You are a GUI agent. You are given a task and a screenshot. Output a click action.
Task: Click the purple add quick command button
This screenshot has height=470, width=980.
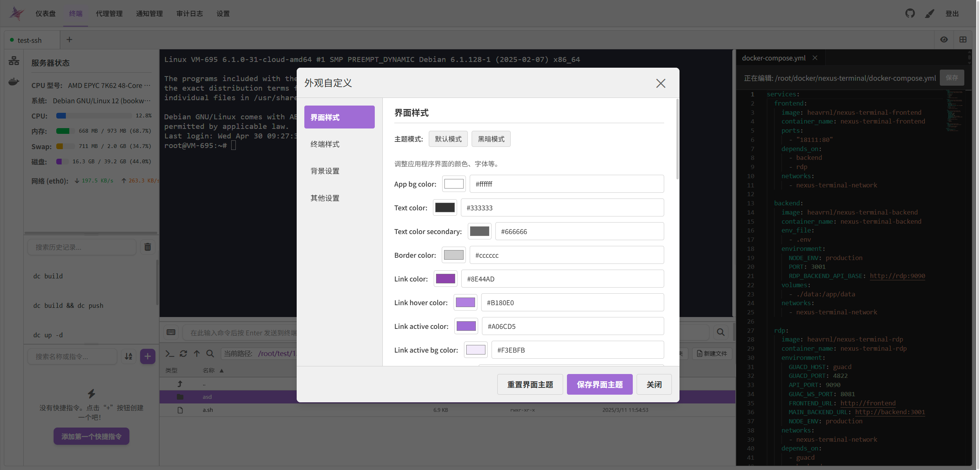tap(147, 356)
